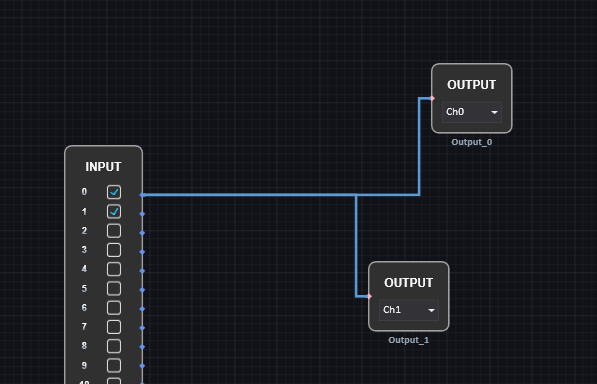Click input 9 output port connector
This screenshot has width=597, height=384.
coord(142,366)
